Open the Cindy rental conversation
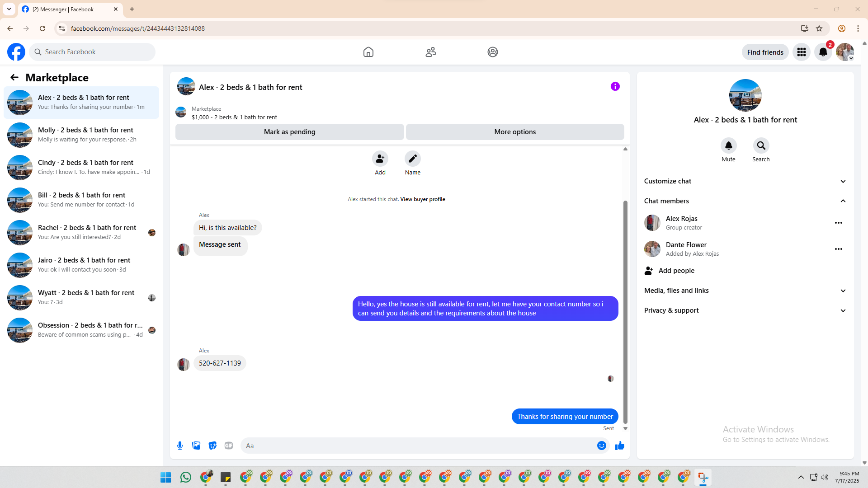The width and height of the screenshot is (868, 488). click(x=81, y=168)
